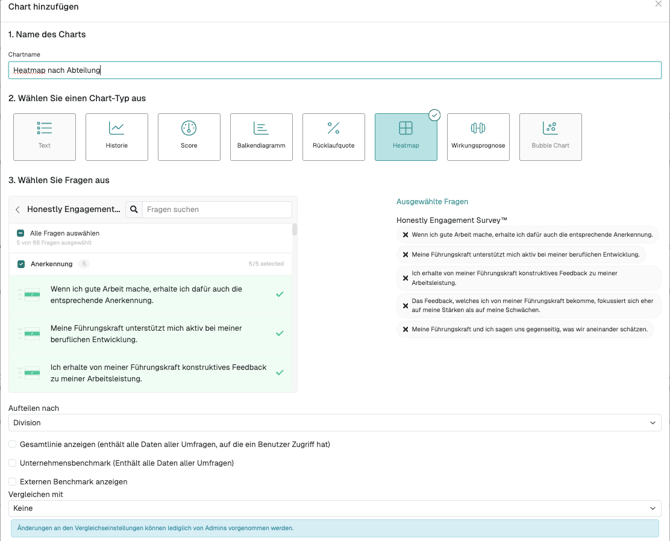This screenshot has width=670, height=541.
Task: Select the Wirkungsprognose chart type
Action: (478, 136)
